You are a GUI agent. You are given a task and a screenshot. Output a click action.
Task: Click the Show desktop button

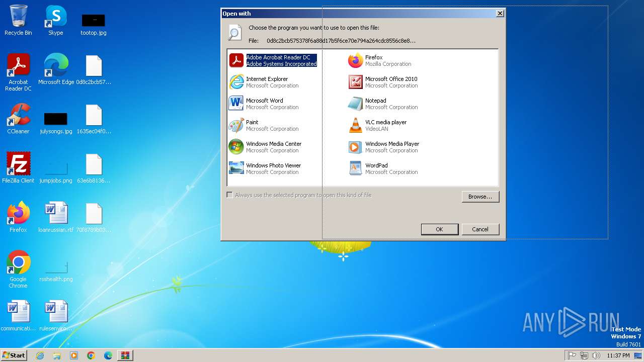click(x=638, y=355)
